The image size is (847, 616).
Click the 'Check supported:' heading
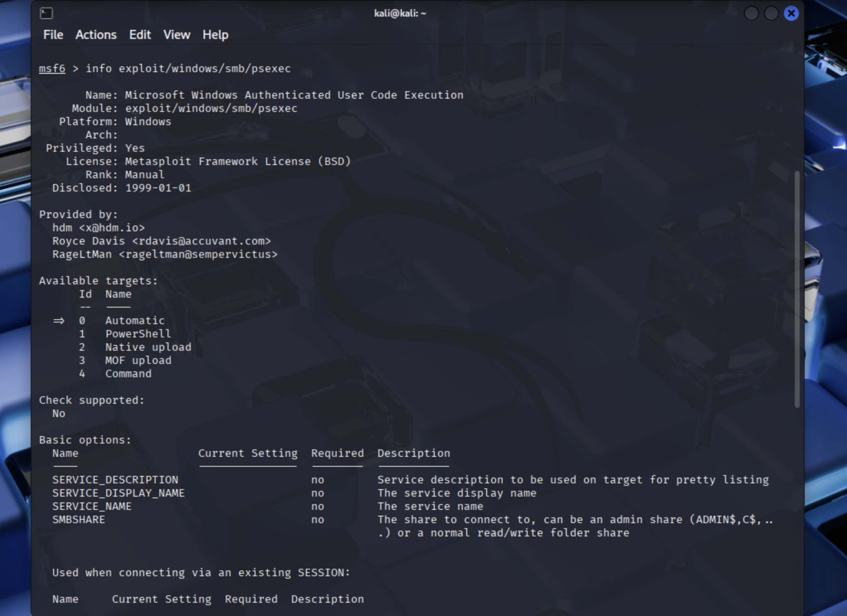tap(92, 400)
